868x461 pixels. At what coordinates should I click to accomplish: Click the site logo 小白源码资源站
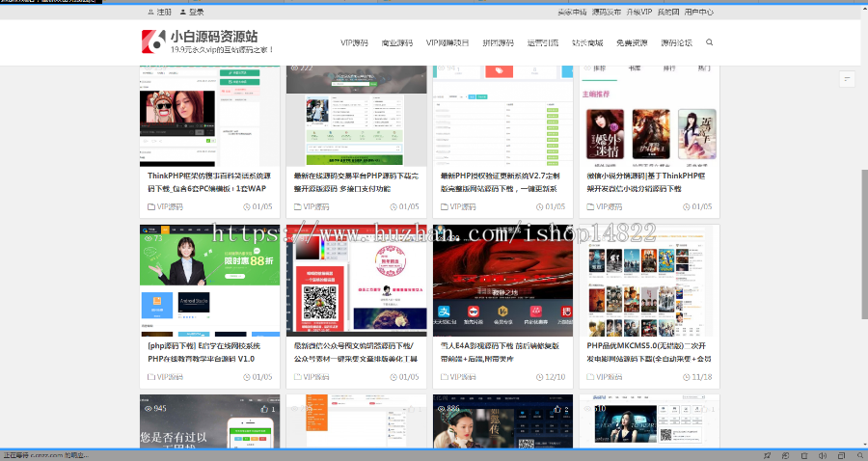click(x=207, y=41)
